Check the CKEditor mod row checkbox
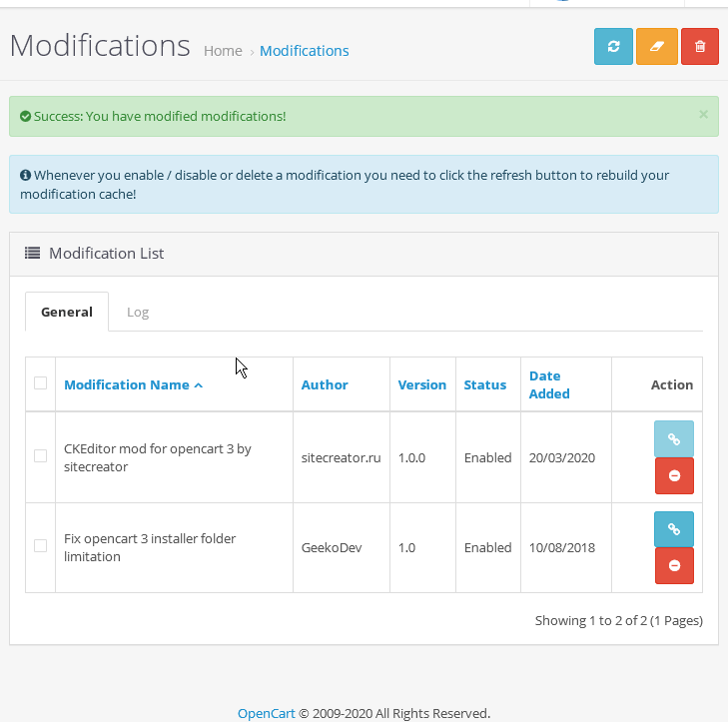728x722 pixels. 40,456
